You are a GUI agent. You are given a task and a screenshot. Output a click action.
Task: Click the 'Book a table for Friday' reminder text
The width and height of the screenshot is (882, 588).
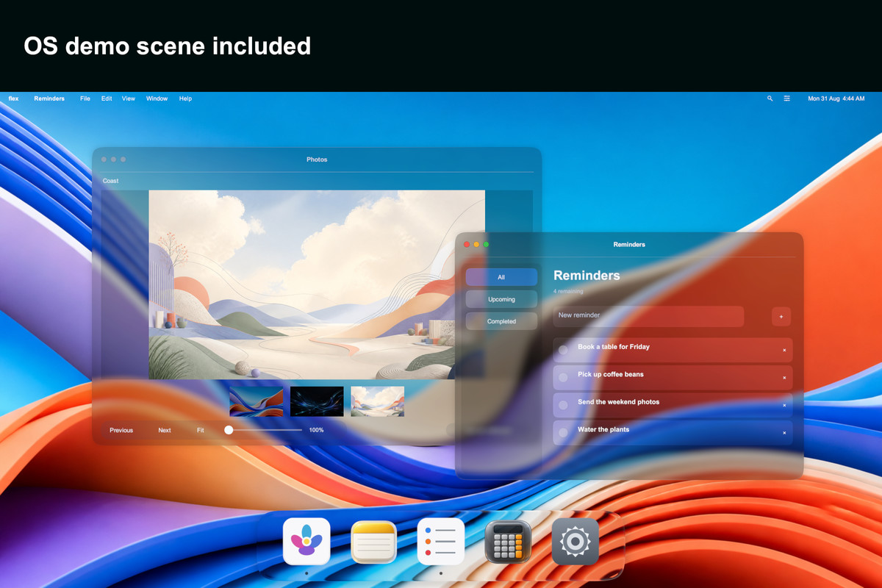pos(614,347)
